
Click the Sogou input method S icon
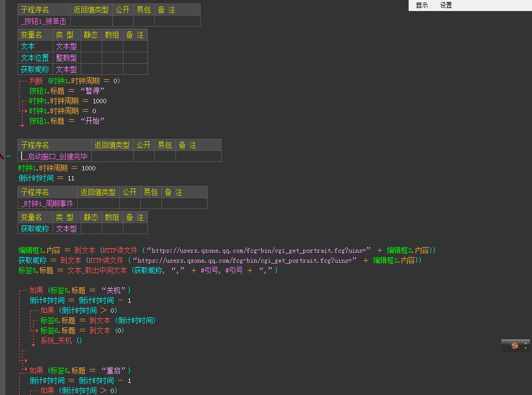click(514, 345)
